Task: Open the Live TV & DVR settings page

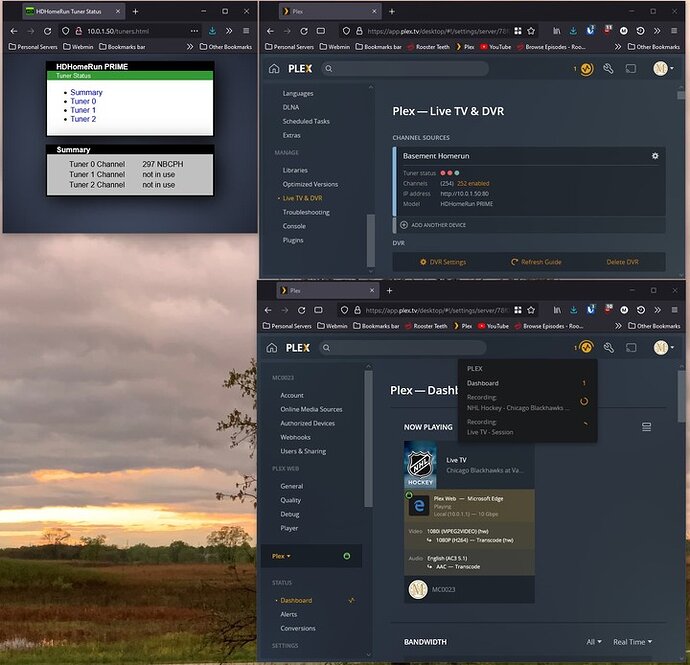Action: tap(302, 198)
